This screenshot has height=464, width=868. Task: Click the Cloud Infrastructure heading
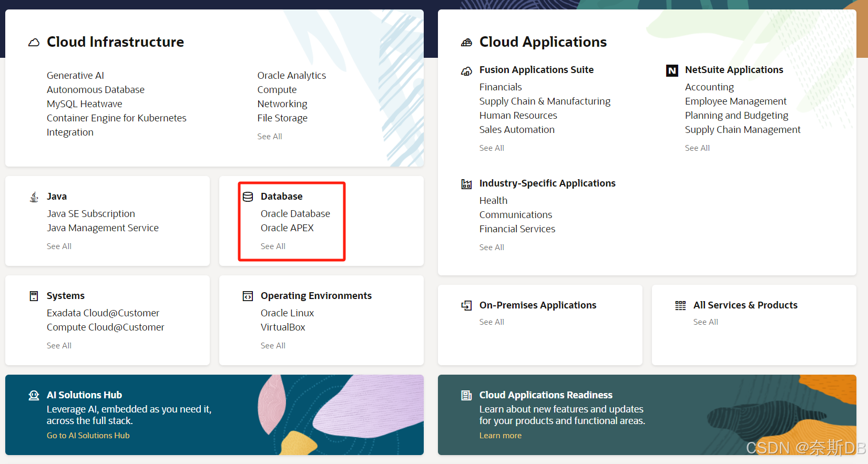115,42
